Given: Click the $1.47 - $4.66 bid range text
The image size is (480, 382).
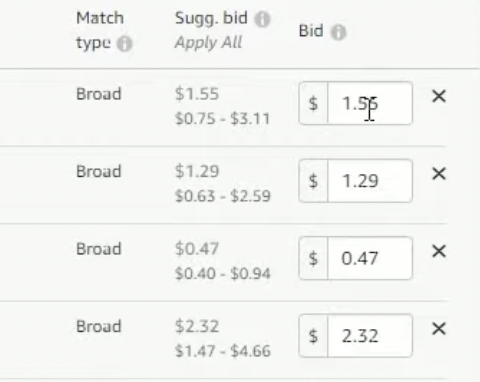Looking at the screenshot, I should [x=223, y=351].
